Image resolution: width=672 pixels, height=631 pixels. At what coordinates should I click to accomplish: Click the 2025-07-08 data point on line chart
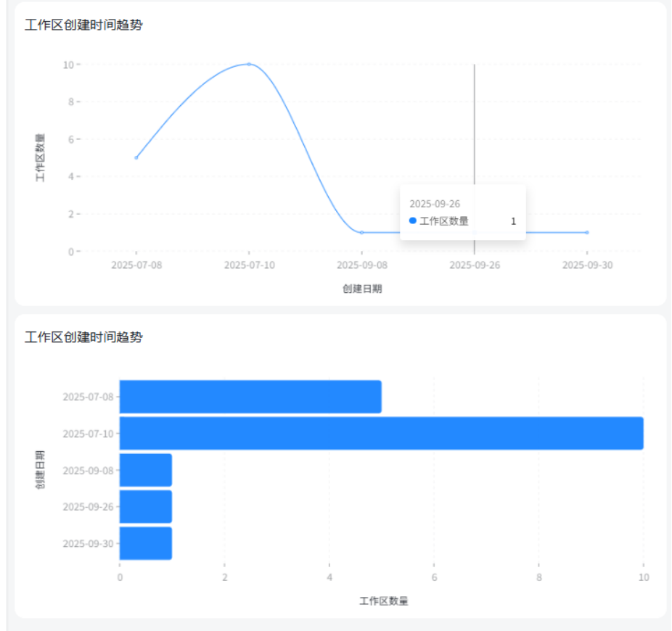pyautogui.click(x=136, y=157)
